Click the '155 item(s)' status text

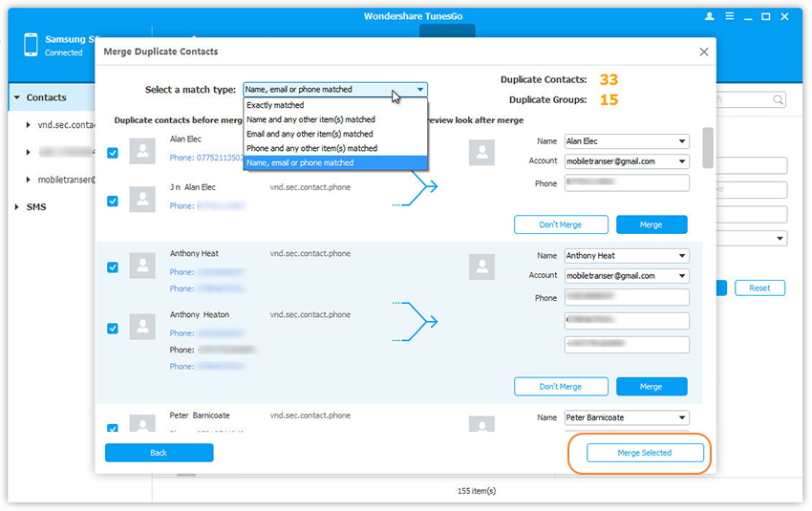click(477, 490)
